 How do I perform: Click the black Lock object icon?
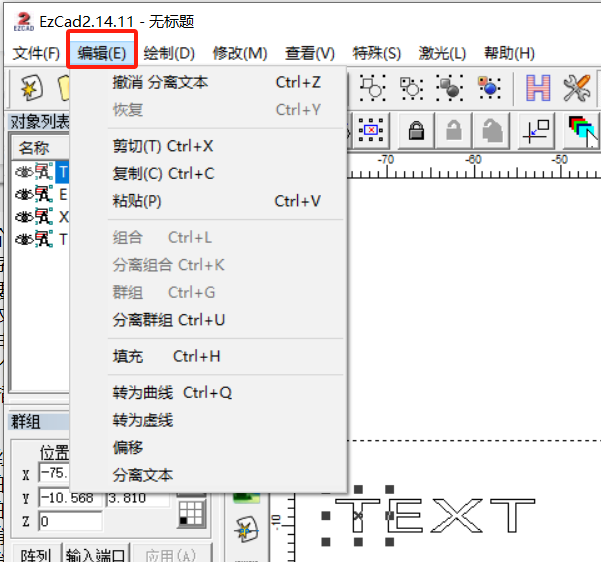coord(416,131)
